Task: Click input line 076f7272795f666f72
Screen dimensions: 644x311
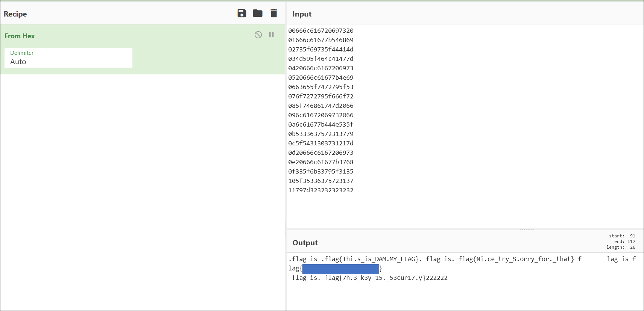Action: coord(321,96)
